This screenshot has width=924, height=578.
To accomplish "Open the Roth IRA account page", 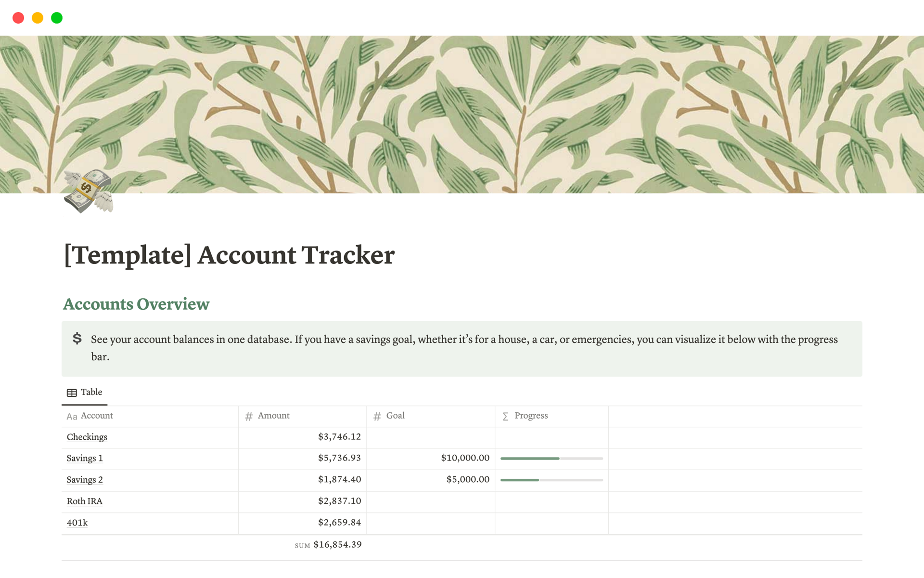I will (x=85, y=501).
